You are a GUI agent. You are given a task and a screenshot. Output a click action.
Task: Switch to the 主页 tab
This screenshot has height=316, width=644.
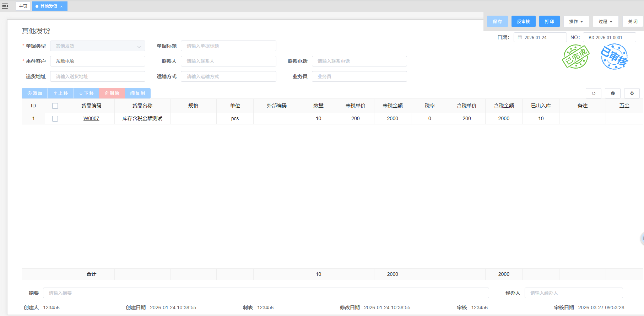23,6
